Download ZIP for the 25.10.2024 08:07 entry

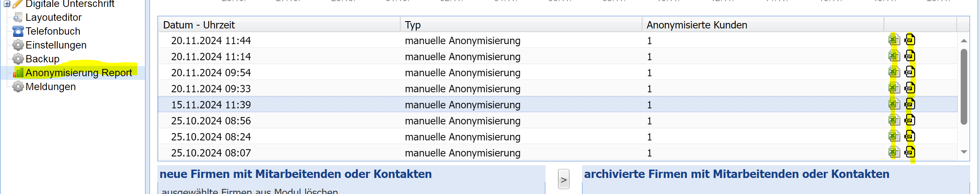pos(910,152)
